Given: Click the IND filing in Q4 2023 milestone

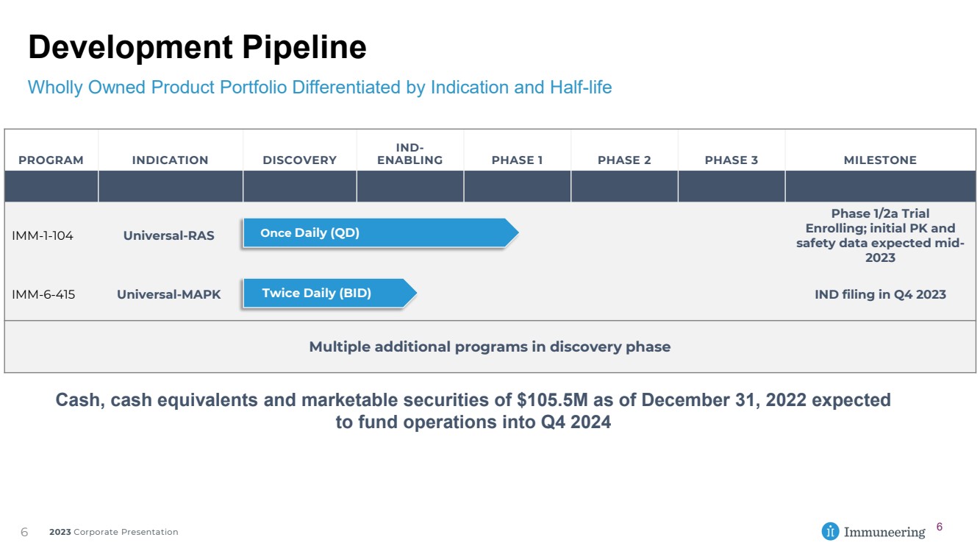Looking at the screenshot, I should click(x=880, y=294).
